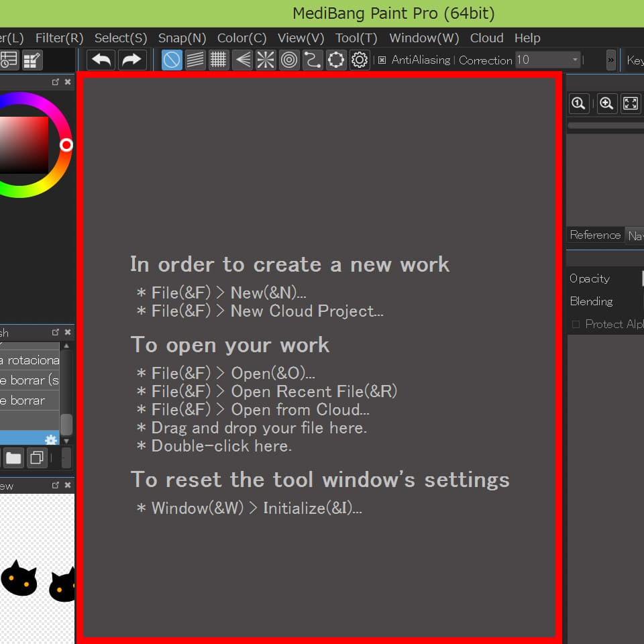Open the Window(W) menu
The image size is (644, 644).
(x=424, y=38)
